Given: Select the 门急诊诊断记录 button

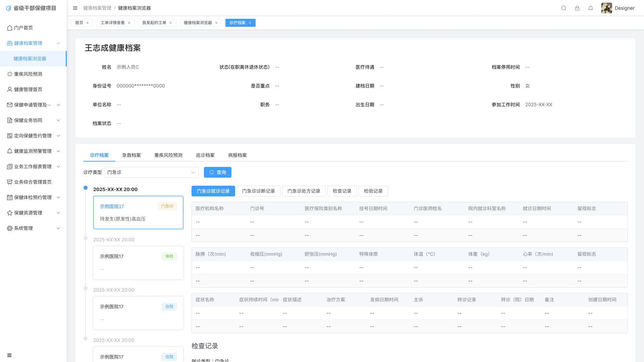Looking at the screenshot, I should [x=259, y=191].
